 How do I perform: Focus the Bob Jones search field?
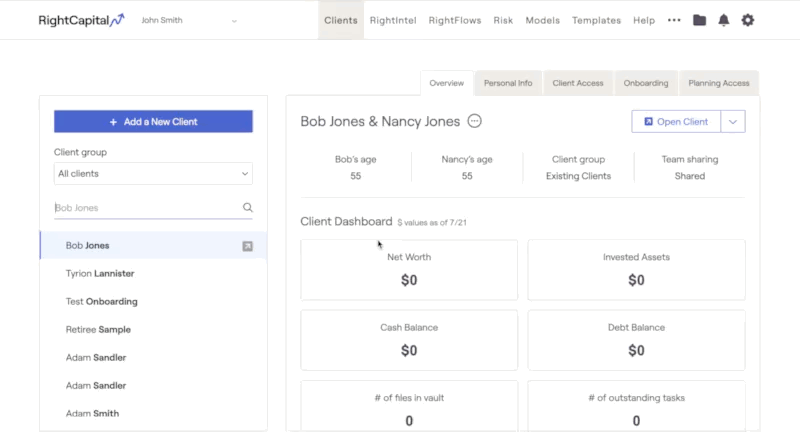point(147,208)
